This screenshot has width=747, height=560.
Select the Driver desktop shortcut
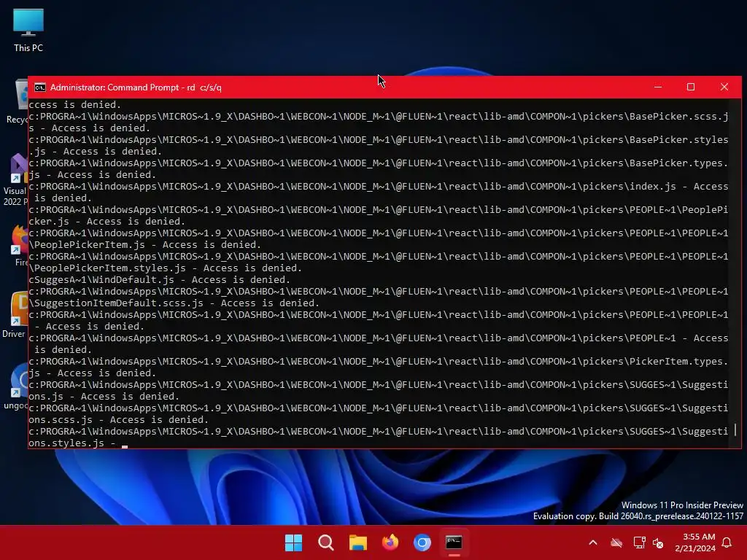pos(15,315)
